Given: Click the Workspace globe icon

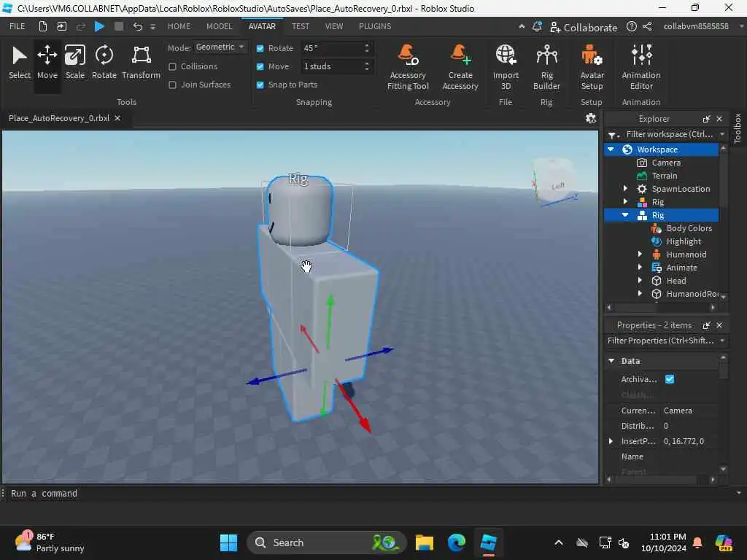Looking at the screenshot, I should [x=627, y=149].
